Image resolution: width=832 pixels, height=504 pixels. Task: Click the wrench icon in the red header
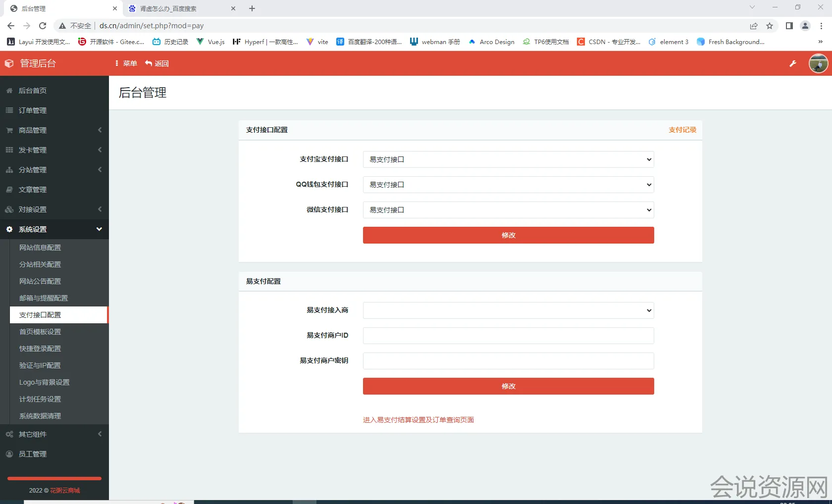[x=793, y=63]
